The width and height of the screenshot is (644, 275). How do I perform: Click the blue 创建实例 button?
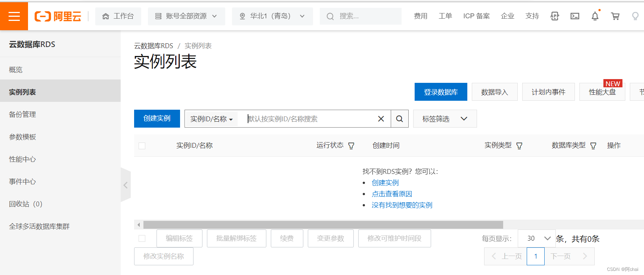[157, 119]
